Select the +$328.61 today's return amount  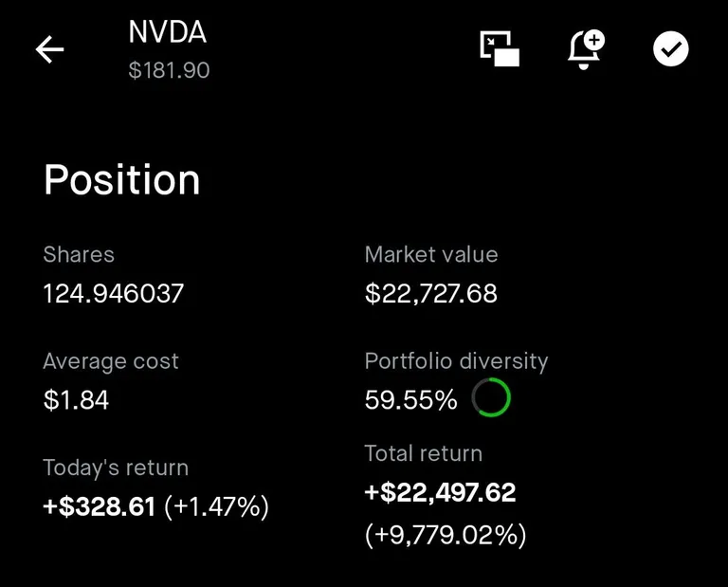(x=99, y=506)
